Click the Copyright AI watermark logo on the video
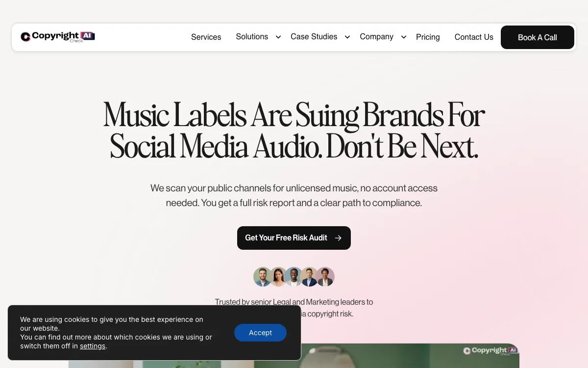The image size is (588, 368). (x=490, y=351)
